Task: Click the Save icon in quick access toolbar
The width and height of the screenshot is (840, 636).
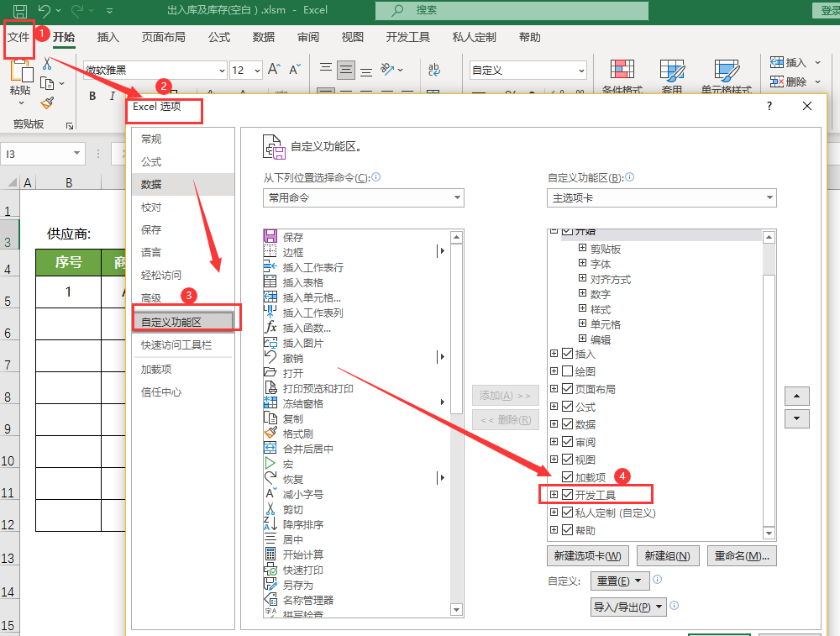Action: click(x=20, y=10)
